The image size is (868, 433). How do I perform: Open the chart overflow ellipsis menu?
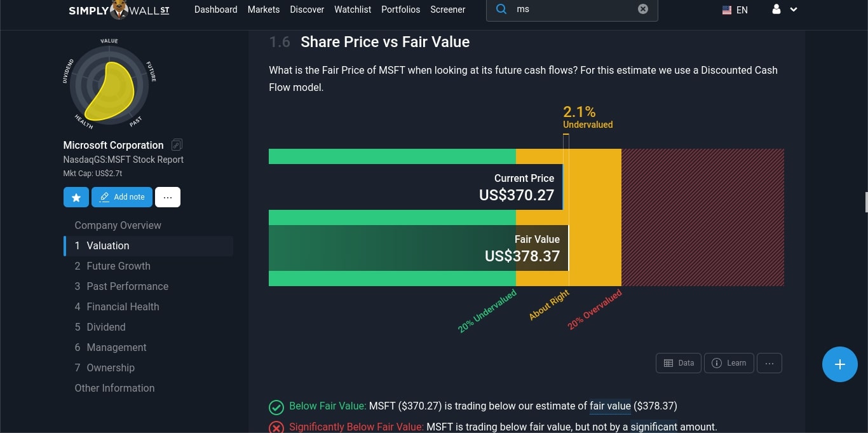click(x=770, y=362)
